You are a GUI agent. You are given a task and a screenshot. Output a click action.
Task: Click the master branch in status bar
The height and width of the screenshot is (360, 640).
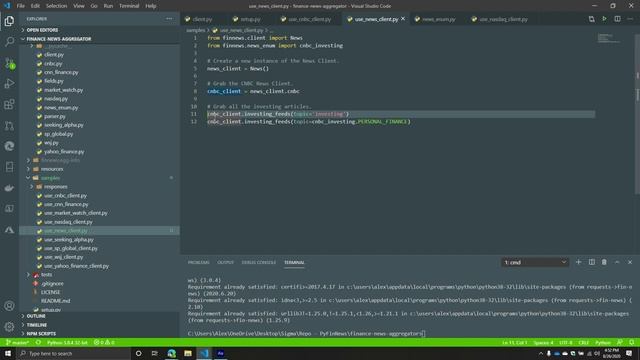[x=18, y=342]
